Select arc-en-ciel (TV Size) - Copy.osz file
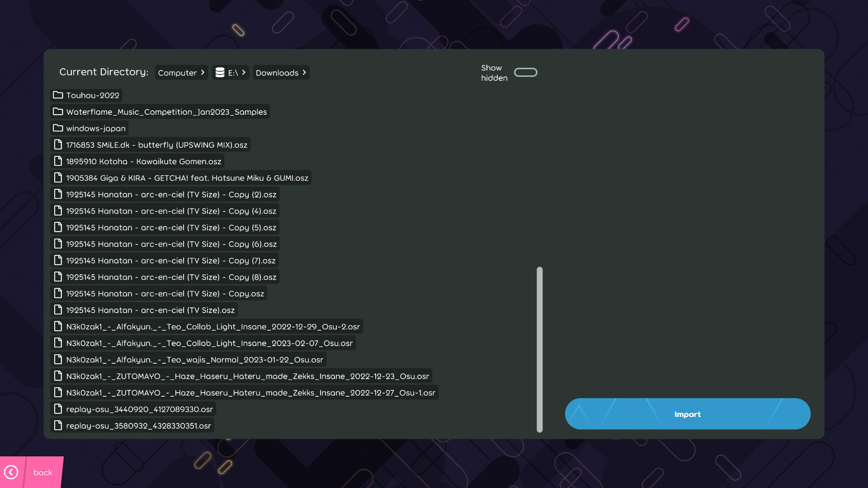The height and width of the screenshot is (488, 868). point(159,293)
